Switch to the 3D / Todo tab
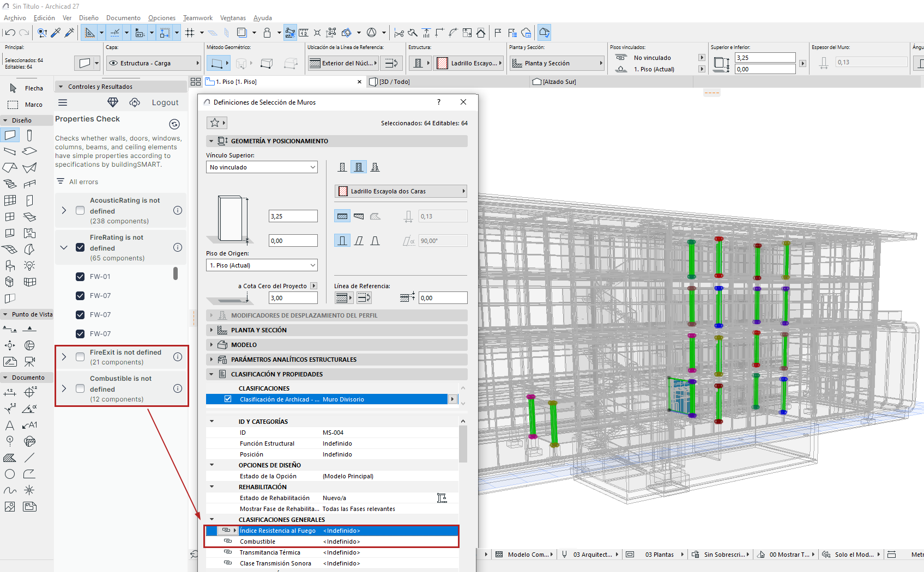This screenshot has width=924, height=572. 395,82
